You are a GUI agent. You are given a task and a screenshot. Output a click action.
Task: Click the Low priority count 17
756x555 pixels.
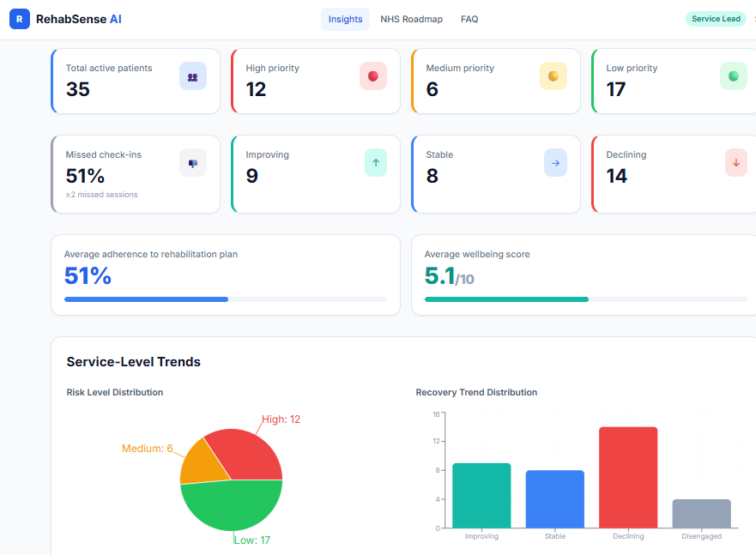616,89
